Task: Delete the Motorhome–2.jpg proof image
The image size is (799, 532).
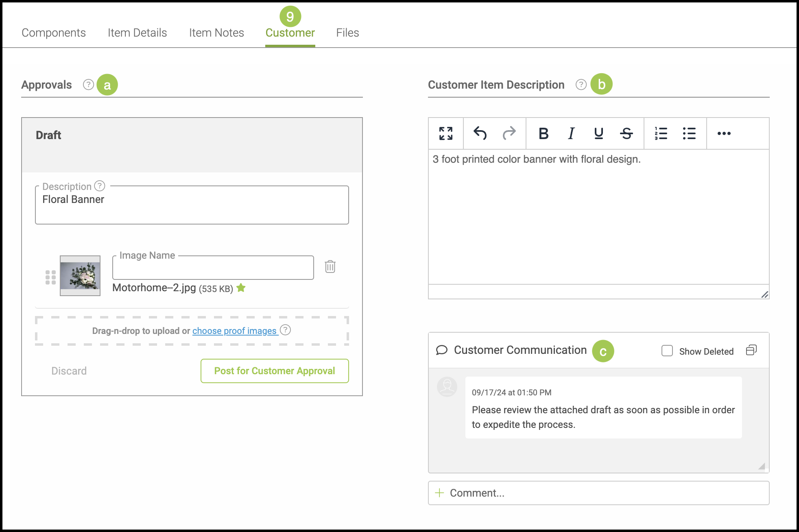Action: [330, 267]
